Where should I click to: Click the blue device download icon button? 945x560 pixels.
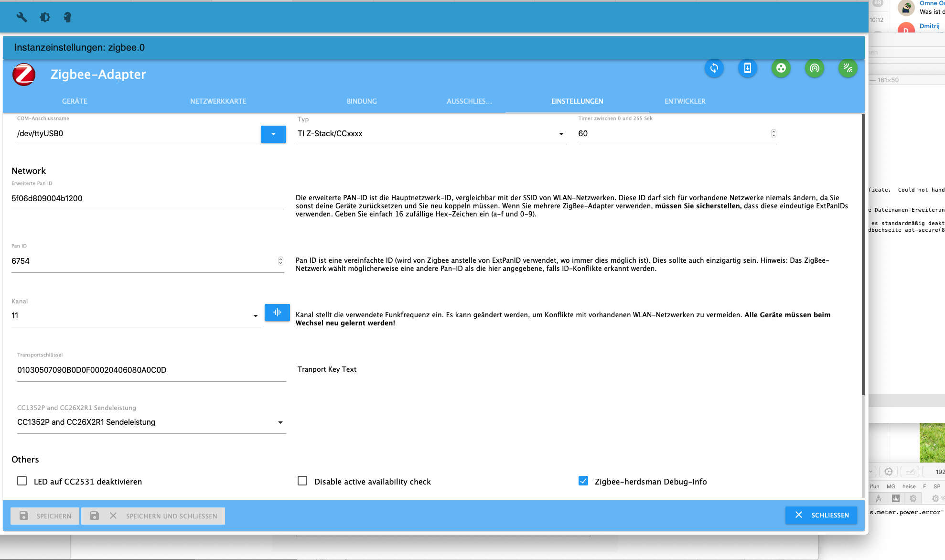coord(748,68)
